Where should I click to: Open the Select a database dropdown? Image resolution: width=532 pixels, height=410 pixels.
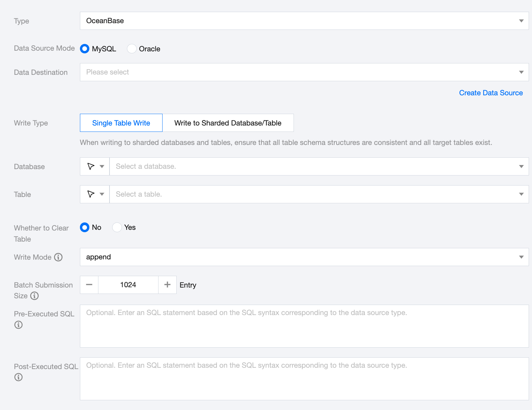pos(319,166)
